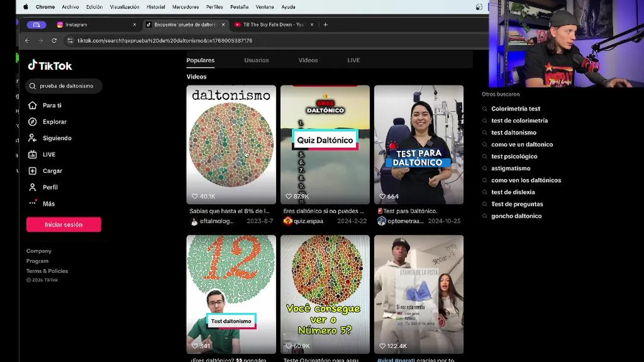Switch to the Populares tab

(x=200, y=60)
